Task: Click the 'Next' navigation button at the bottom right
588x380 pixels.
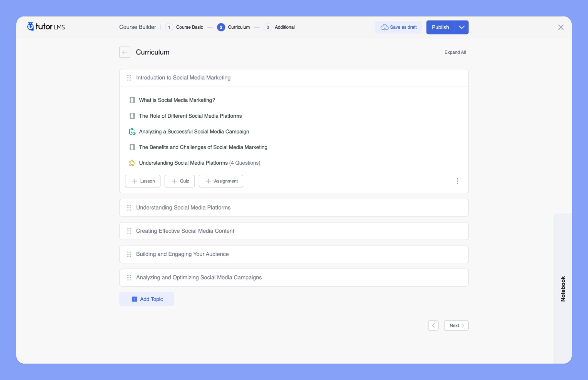Action: [456, 325]
